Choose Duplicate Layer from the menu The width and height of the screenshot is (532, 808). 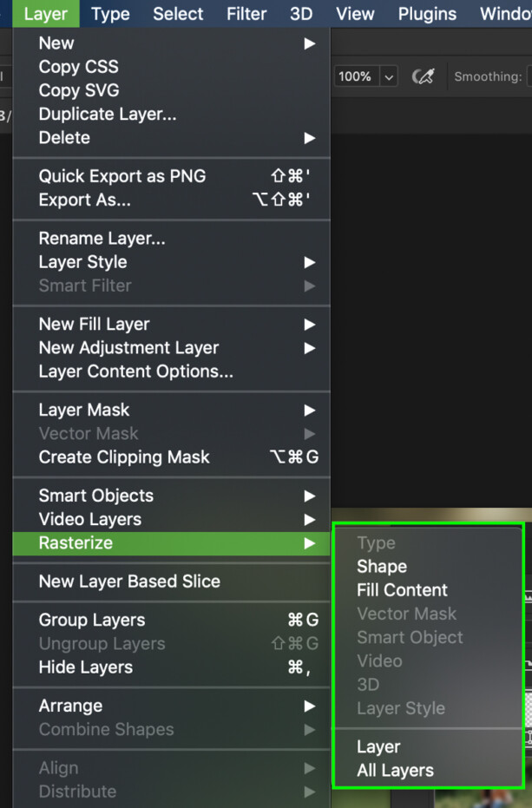tap(108, 114)
